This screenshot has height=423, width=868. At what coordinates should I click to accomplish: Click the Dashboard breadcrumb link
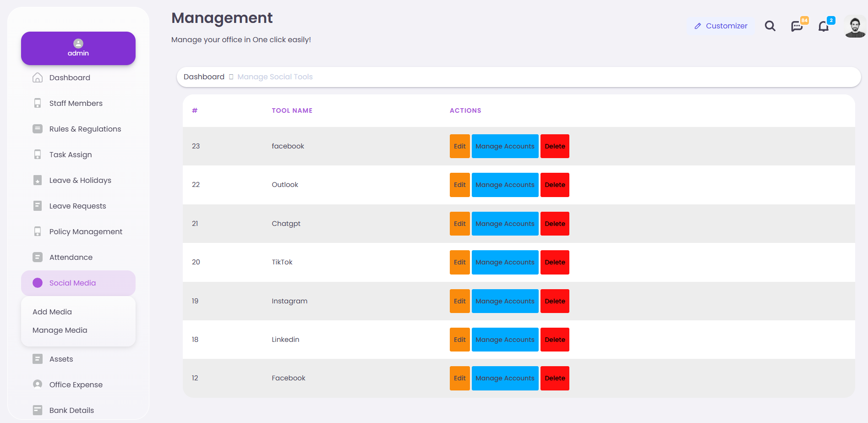tap(204, 77)
